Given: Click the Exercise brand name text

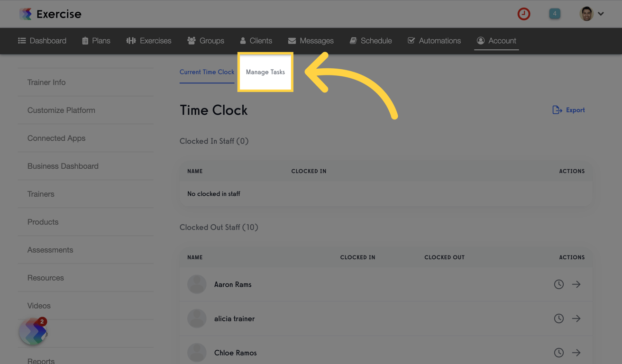Looking at the screenshot, I should point(59,14).
